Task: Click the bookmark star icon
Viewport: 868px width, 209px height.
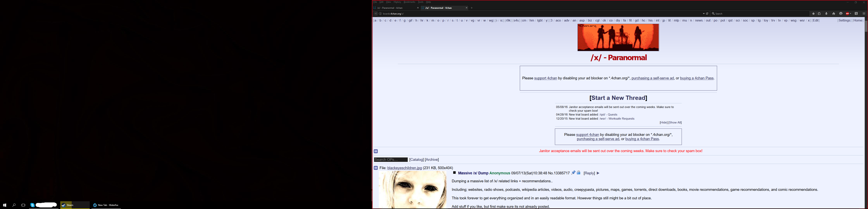Action: coord(813,14)
